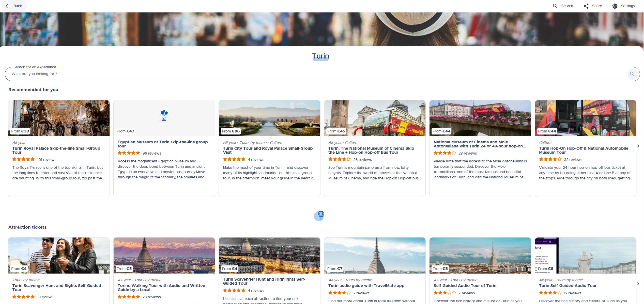Click the five-star rating on Turin Royal Palace tour
The width and height of the screenshot is (644, 304).
(x=23, y=159)
